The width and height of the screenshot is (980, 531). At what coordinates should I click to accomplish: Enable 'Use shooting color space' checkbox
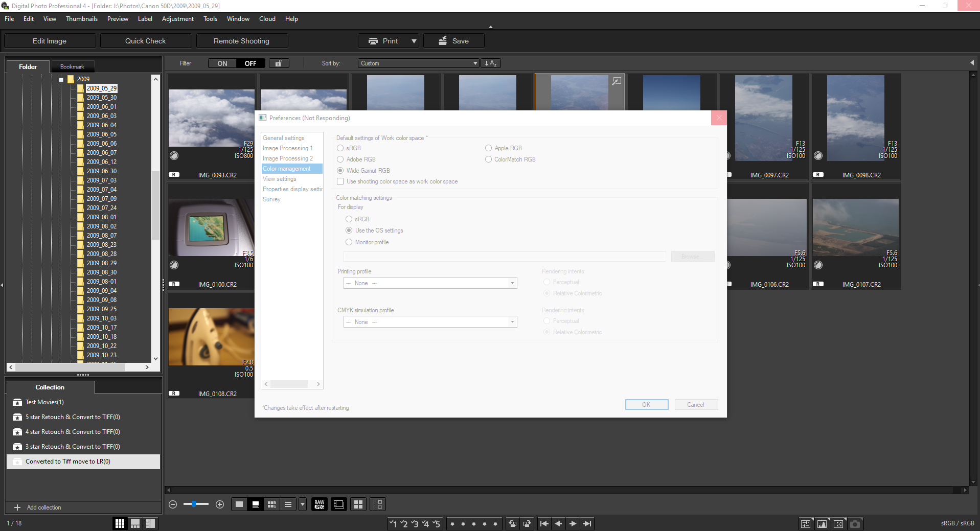point(340,181)
